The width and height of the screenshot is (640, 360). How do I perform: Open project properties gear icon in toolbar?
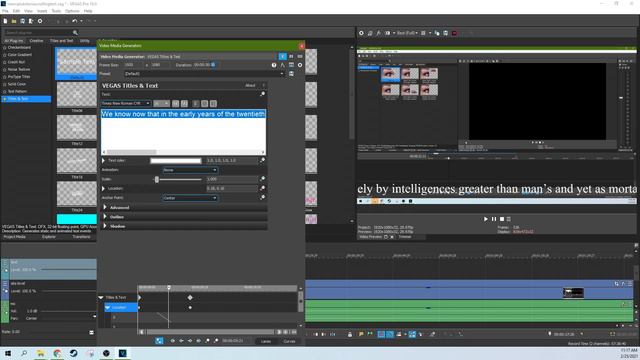point(40,21)
